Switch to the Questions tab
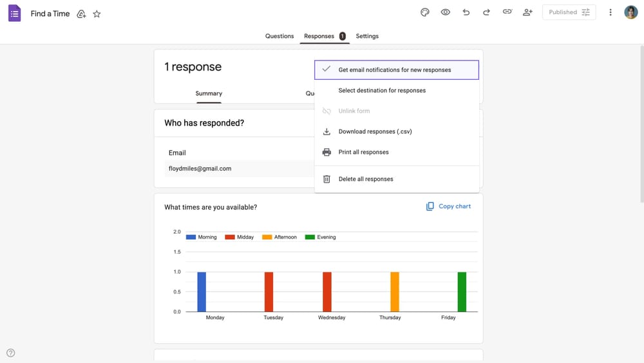 click(279, 36)
